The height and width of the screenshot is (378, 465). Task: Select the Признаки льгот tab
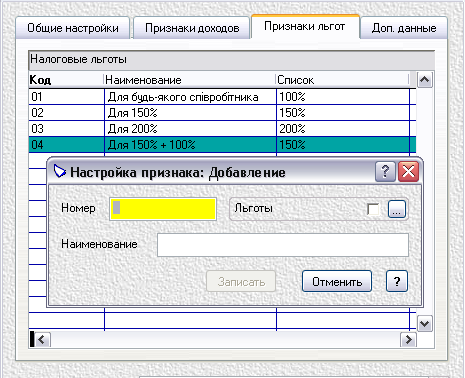(x=305, y=27)
